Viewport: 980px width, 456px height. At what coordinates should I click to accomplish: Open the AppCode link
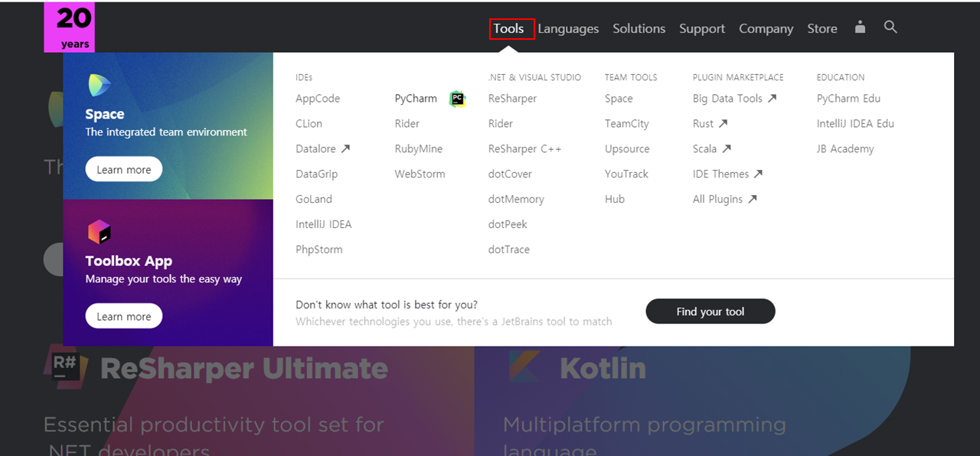pyautogui.click(x=318, y=99)
